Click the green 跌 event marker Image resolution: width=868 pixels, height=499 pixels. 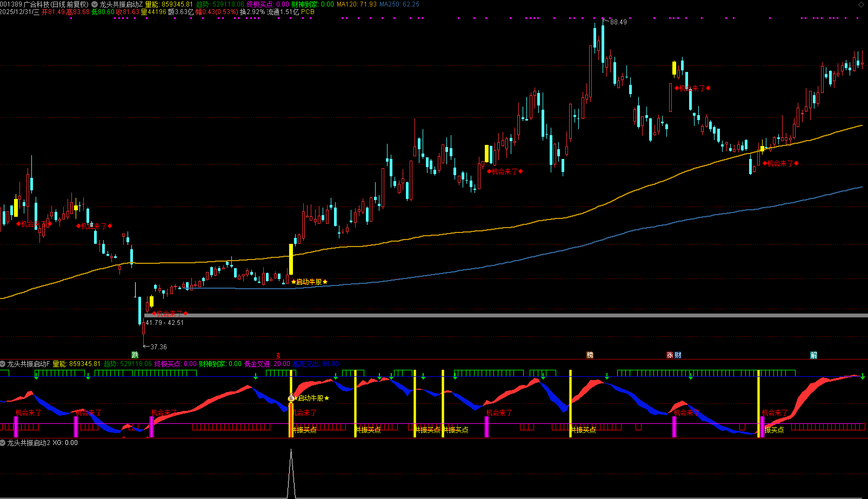pos(135,355)
